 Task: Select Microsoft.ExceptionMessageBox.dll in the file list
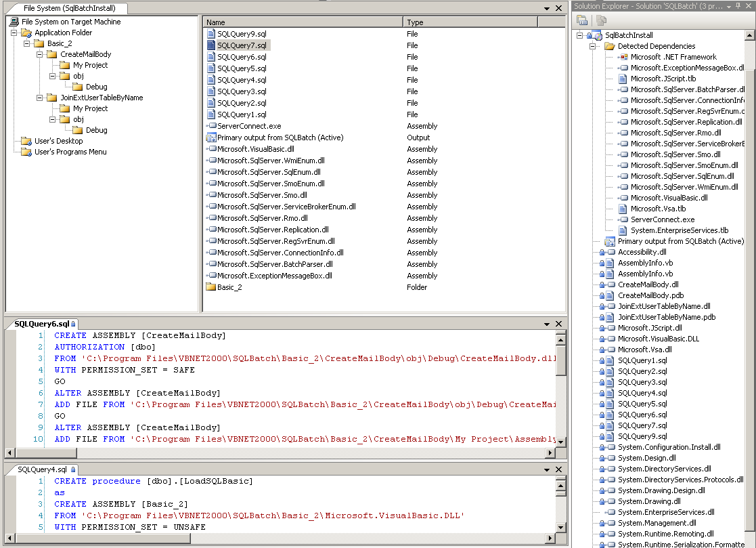tap(274, 276)
